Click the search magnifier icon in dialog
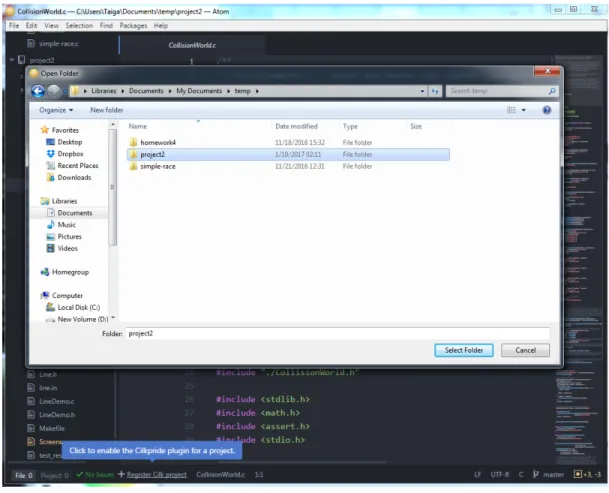Viewport: 609px width, 493px height. (x=552, y=91)
